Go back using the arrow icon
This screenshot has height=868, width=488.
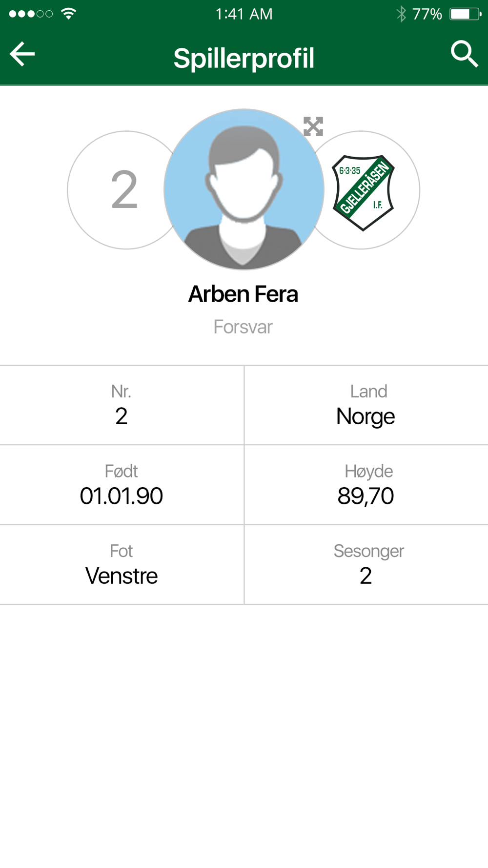click(x=22, y=54)
